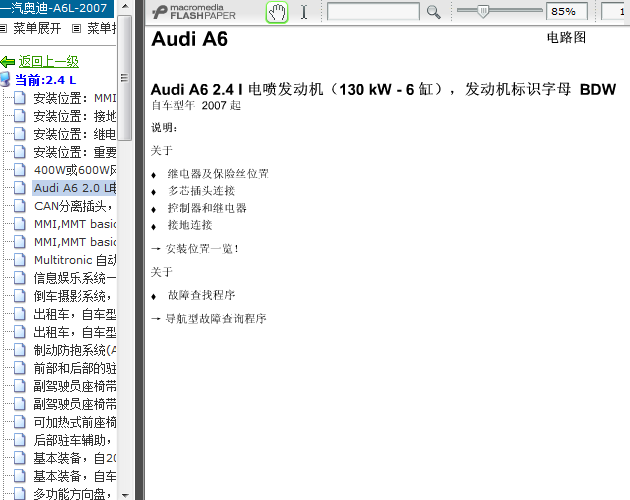The width and height of the screenshot is (630, 500).
Task: Click the 故障查找程序 text
Action: click(x=201, y=295)
